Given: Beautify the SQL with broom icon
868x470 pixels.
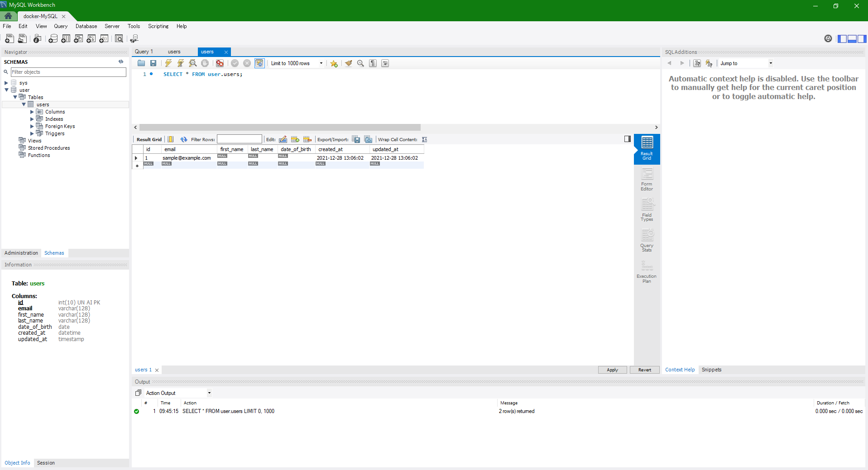Looking at the screenshot, I should point(348,63).
